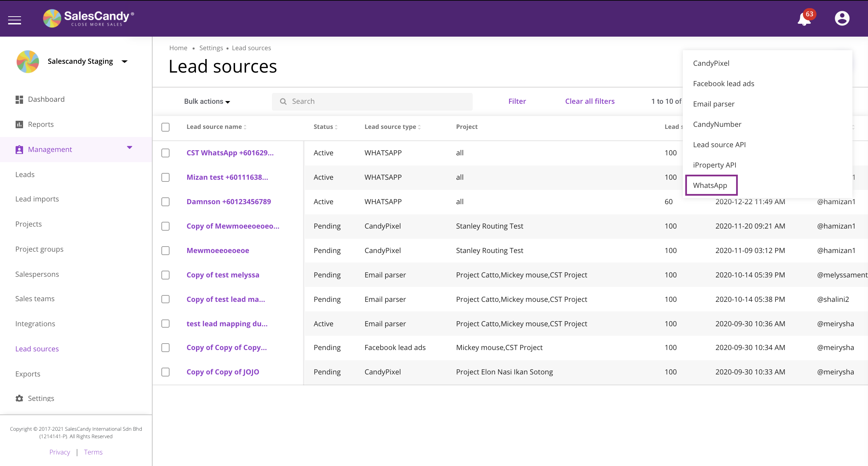The width and height of the screenshot is (868, 466).
Task: Open the Copy of test melyssa link
Action: coord(223,275)
